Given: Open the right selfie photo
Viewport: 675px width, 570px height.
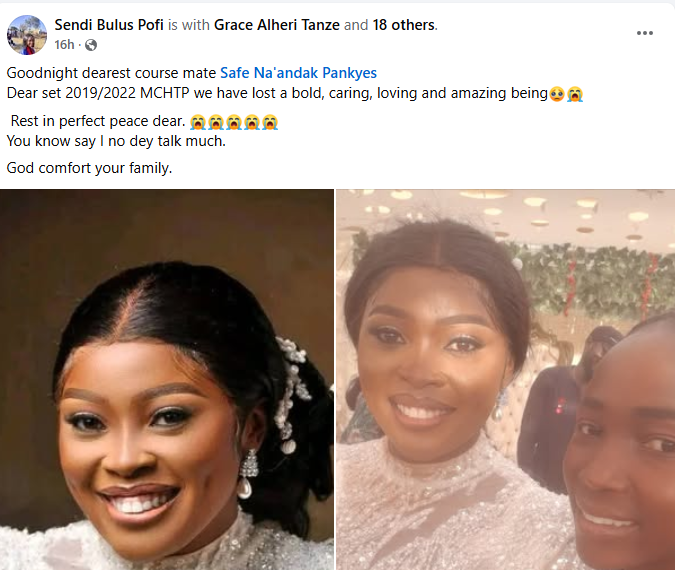Looking at the screenshot, I should 506,380.
